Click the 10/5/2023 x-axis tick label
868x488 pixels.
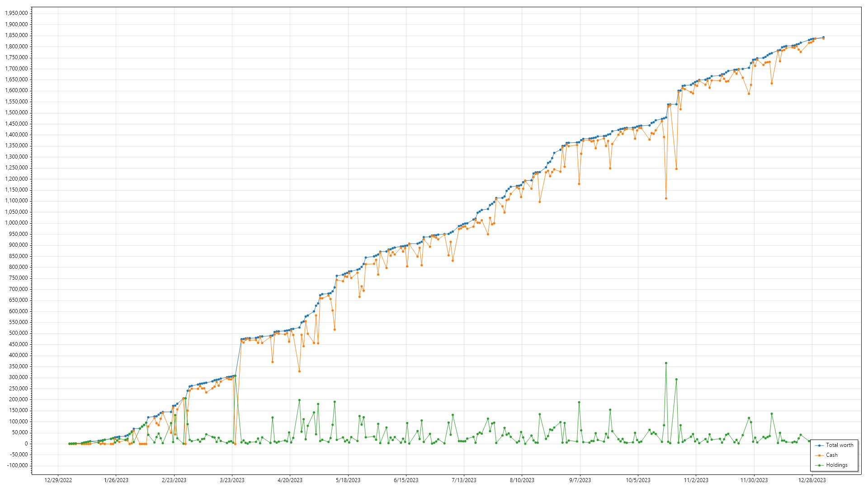[638, 480]
